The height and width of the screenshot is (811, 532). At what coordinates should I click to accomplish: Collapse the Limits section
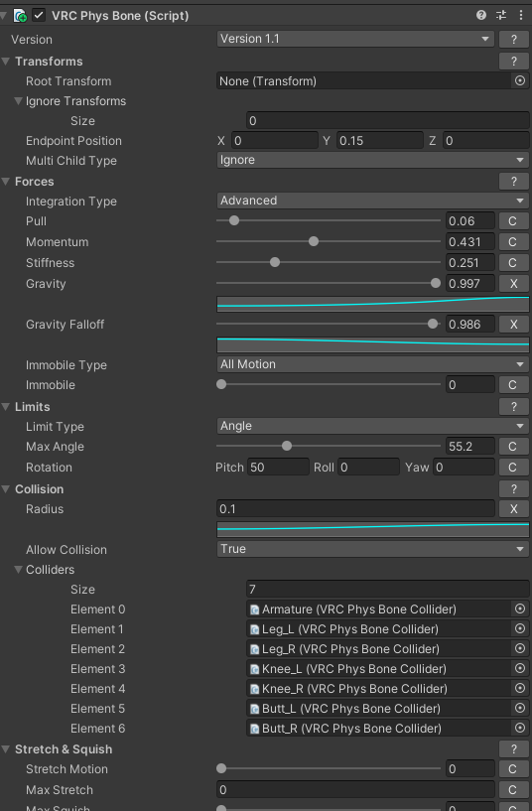click(x=6, y=407)
